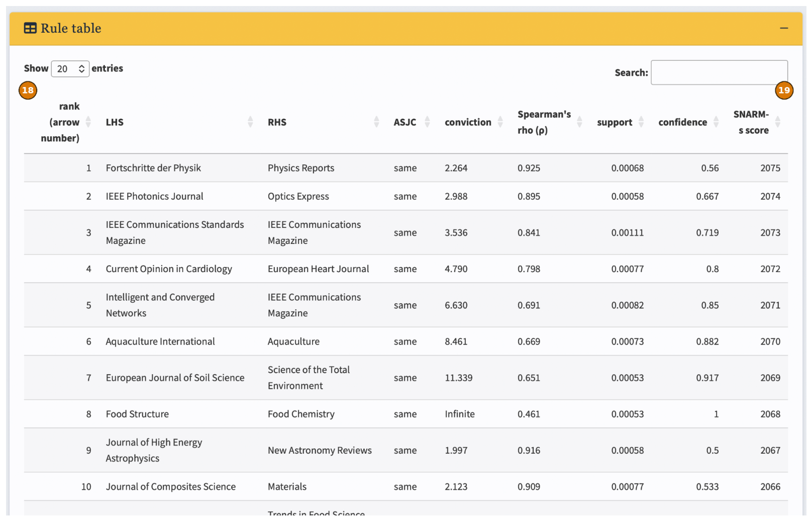Select Optics Express cell

pos(298,196)
